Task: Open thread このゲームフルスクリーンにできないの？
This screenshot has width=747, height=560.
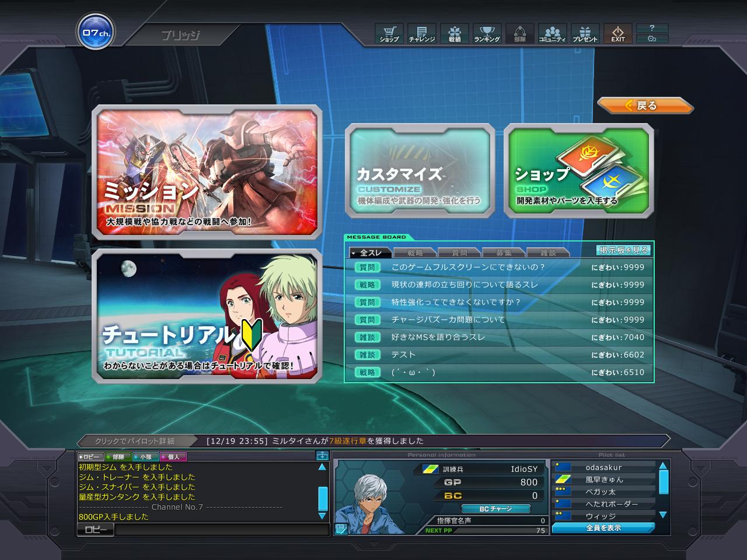Action: point(500,267)
